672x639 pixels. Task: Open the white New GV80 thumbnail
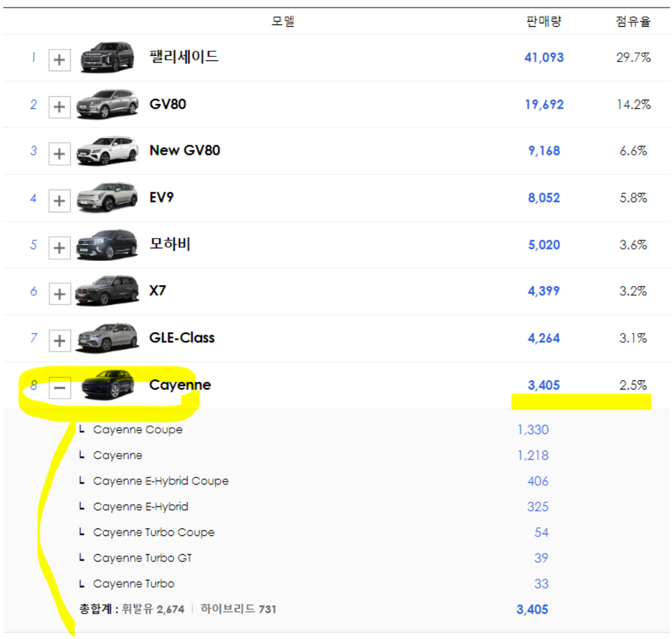pyautogui.click(x=107, y=151)
